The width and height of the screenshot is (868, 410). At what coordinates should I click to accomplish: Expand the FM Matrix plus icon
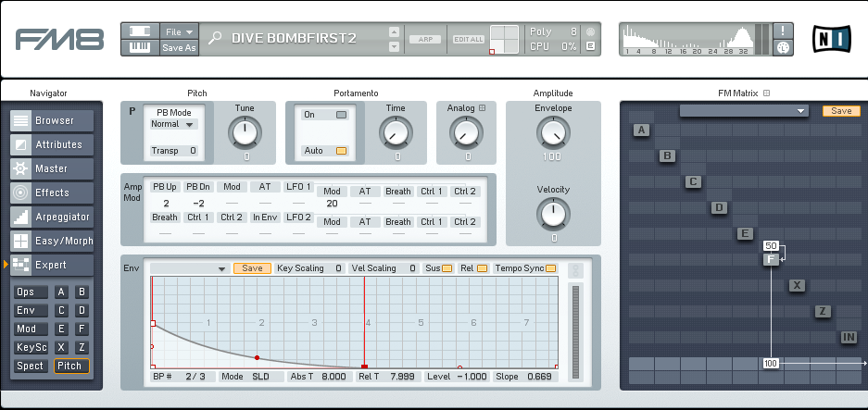pyautogui.click(x=767, y=93)
